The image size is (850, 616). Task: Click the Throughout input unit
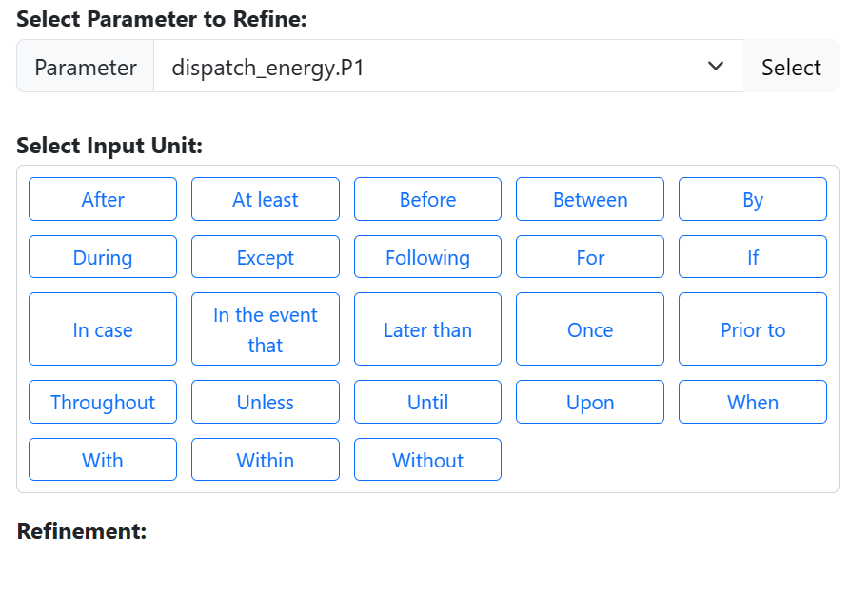(103, 402)
